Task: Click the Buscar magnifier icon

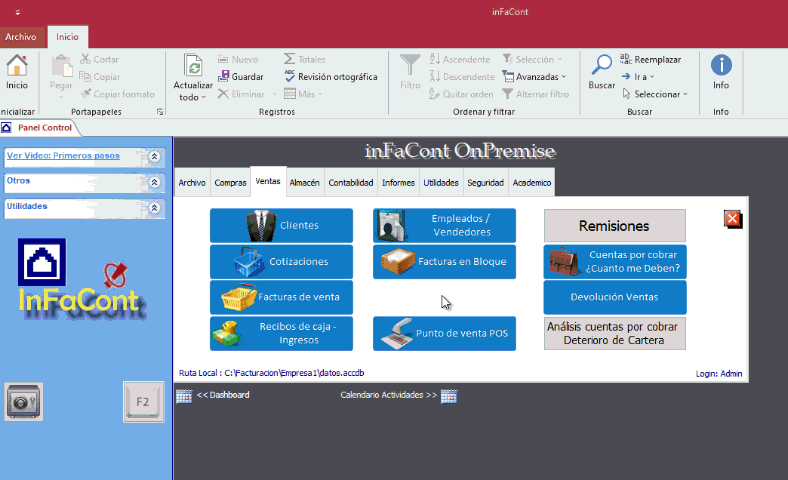Action: tap(602, 65)
